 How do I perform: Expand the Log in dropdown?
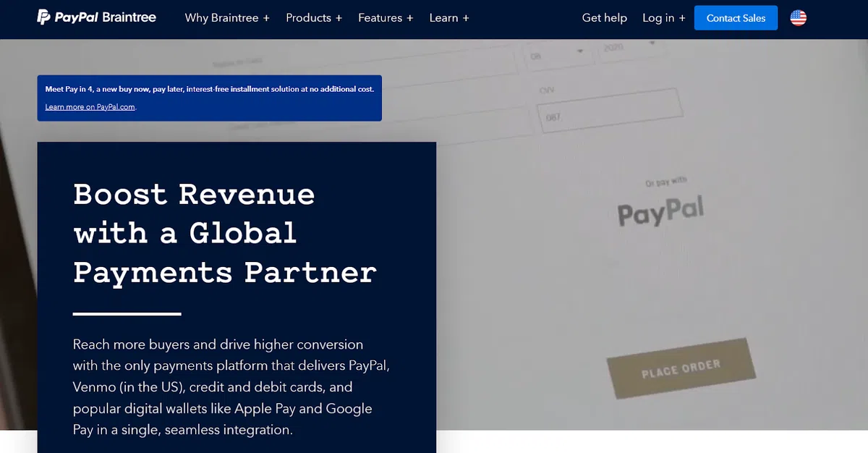tap(663, 18)
